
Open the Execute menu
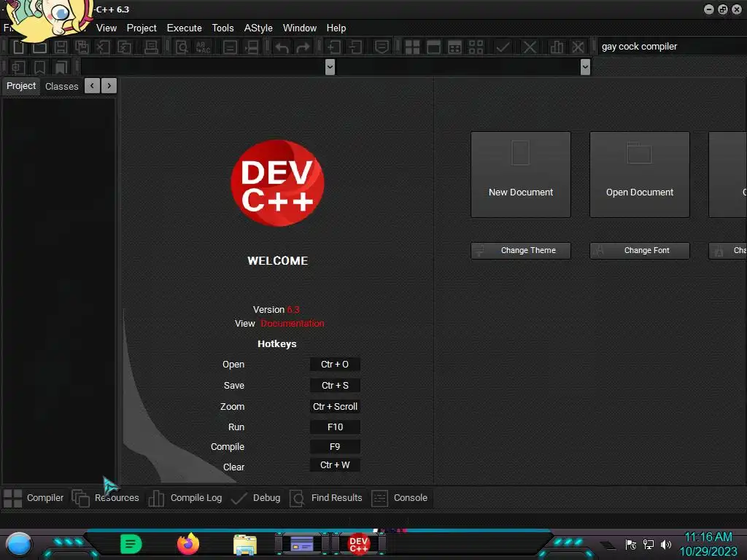(185, 28)
